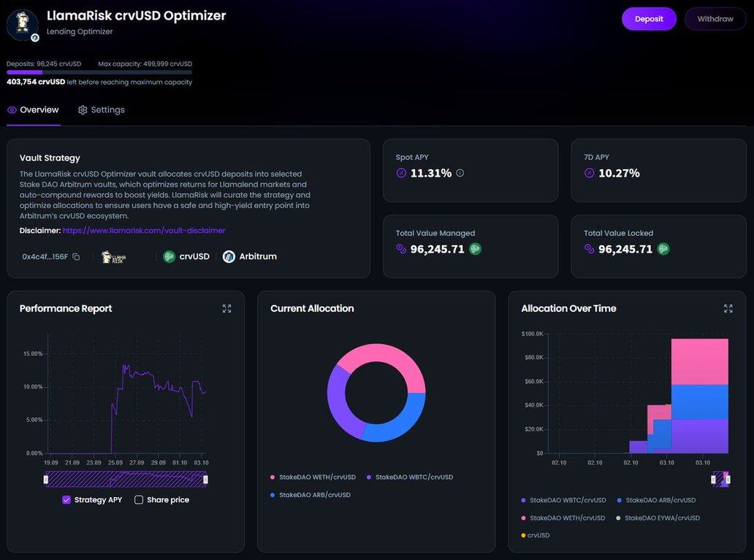Viewport: 754px width, 560px height.
Task: Click the Spot APY info icon
Action: (x=460, y=173)
